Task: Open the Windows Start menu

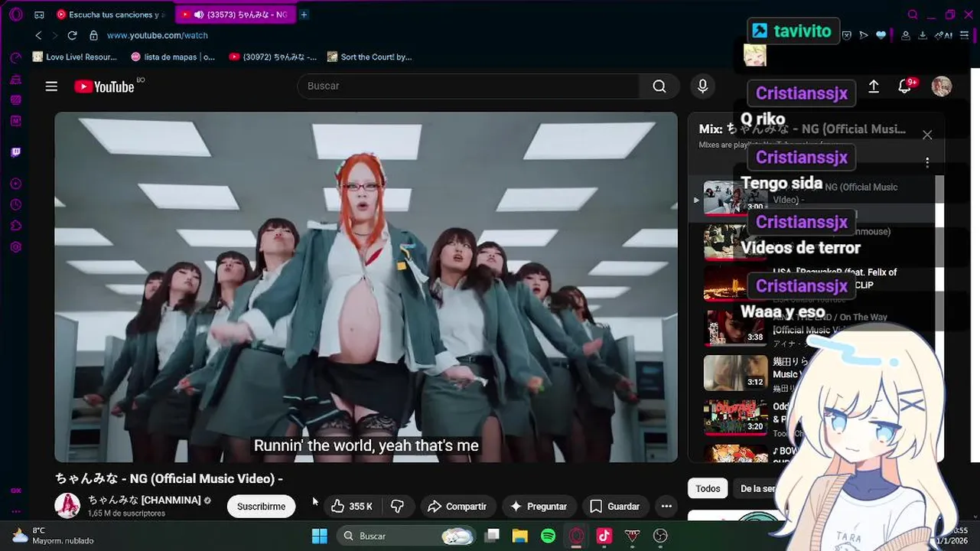Action: coord(320,536)
